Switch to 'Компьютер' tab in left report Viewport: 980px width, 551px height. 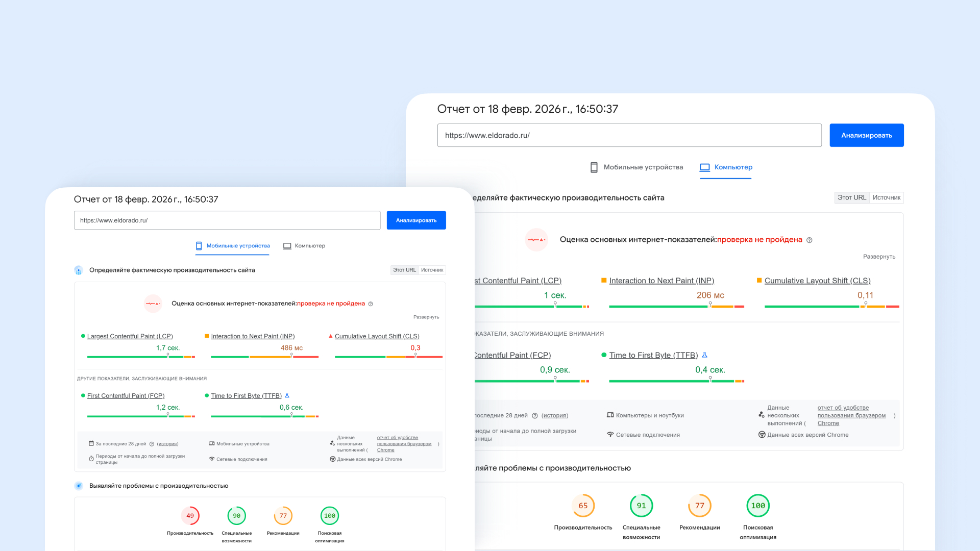[304, 246]
